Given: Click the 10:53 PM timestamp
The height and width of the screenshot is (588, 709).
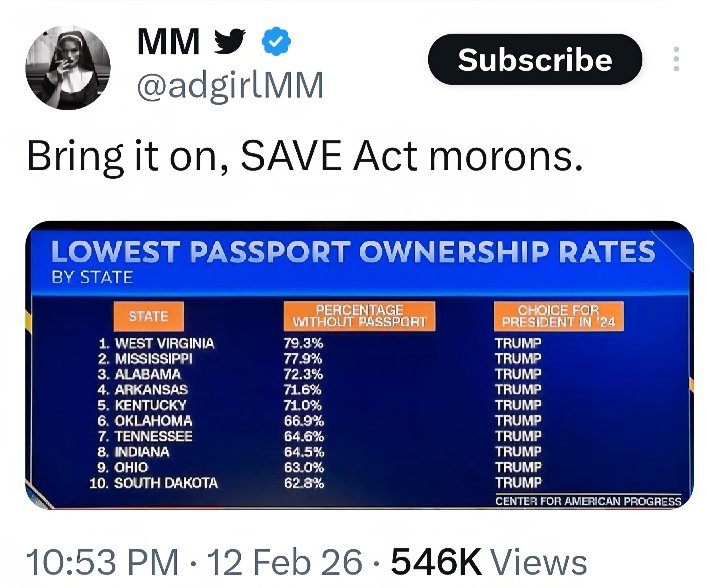Looking at the screenshot, I should click(102, 562).
